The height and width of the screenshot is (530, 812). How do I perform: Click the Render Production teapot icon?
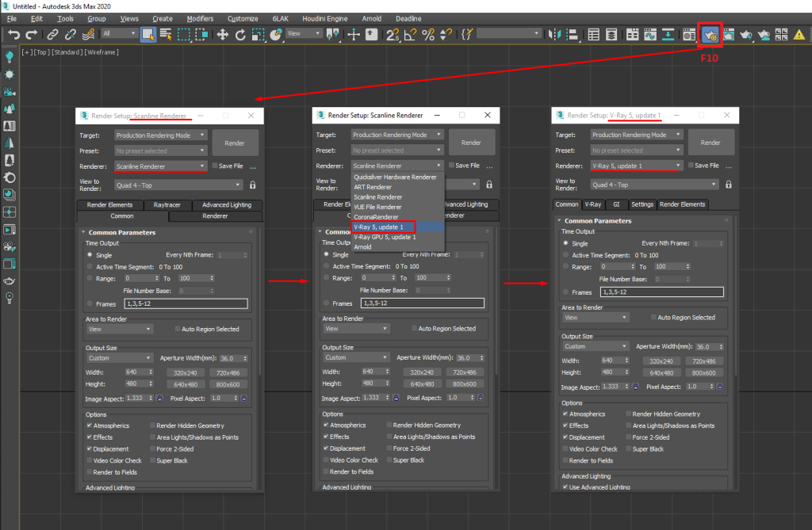pyautogui.click(x=745, y=34)
